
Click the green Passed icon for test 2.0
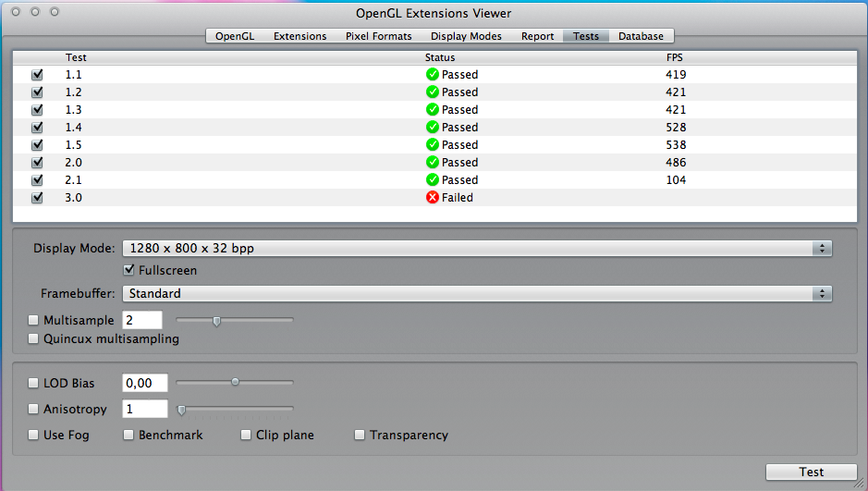click(x=433, y=162)
